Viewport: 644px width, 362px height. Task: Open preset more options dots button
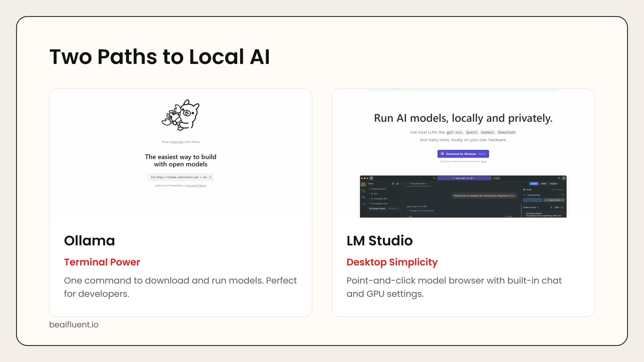563,195
